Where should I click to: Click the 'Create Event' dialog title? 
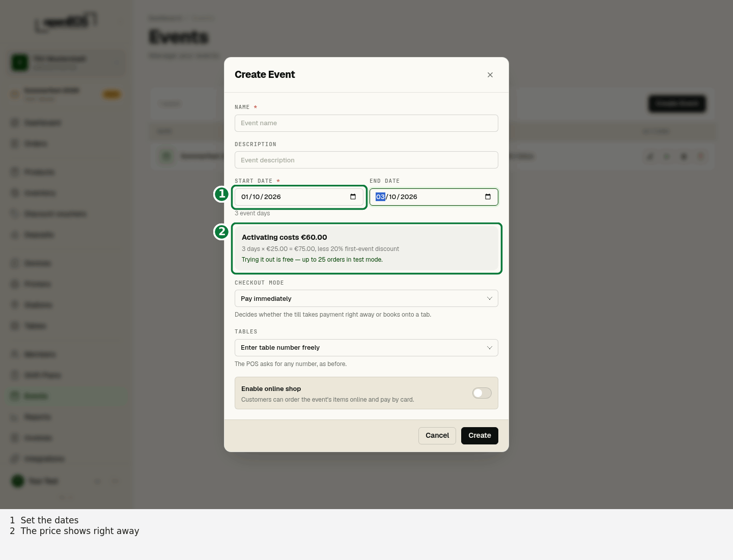[x=265, y=75]
